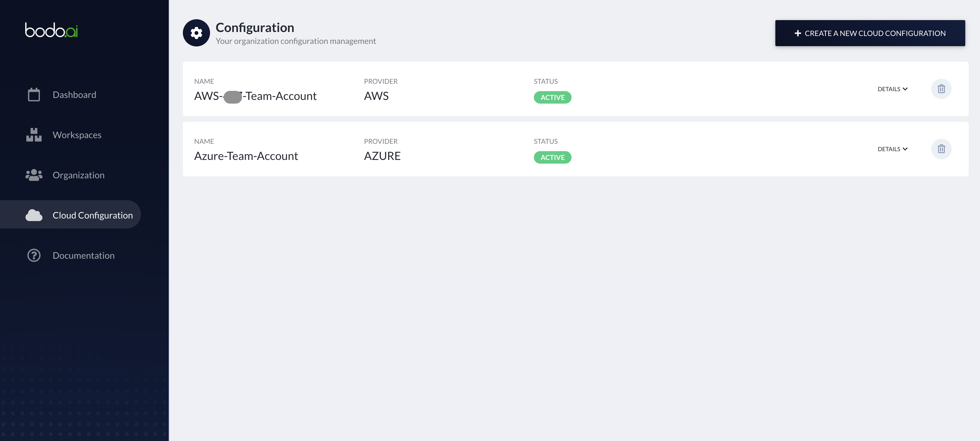Click the bodo.ai logo
980x441 pixels.
tap(51, 30)
